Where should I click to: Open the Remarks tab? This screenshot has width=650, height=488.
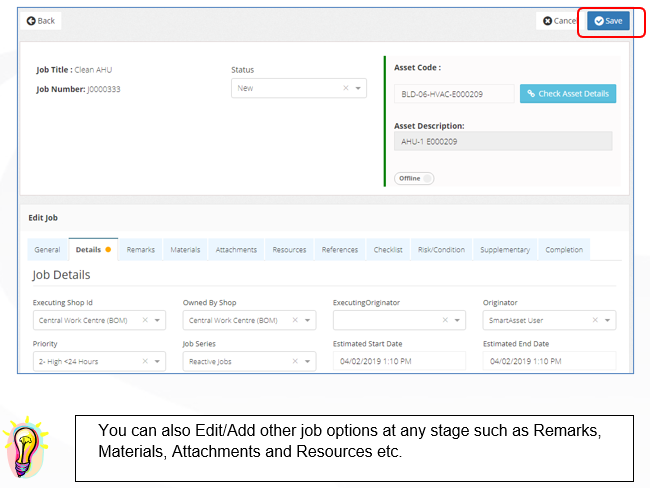(x=141, y=250)
